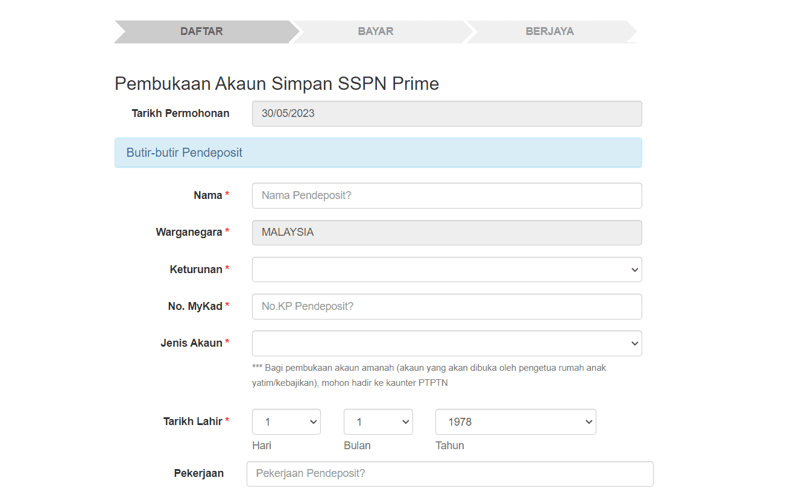Click the Pembukaan Akaun Simpan SSPN Prime heading
The height and width of the screenshot is (495, 802).
277,83
